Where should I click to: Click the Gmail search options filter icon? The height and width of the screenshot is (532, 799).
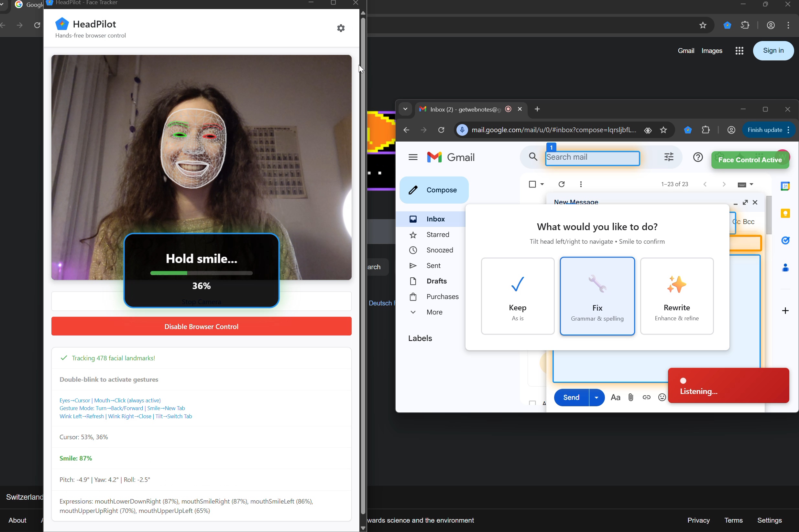pyautogui.click(x=669, y=157)
